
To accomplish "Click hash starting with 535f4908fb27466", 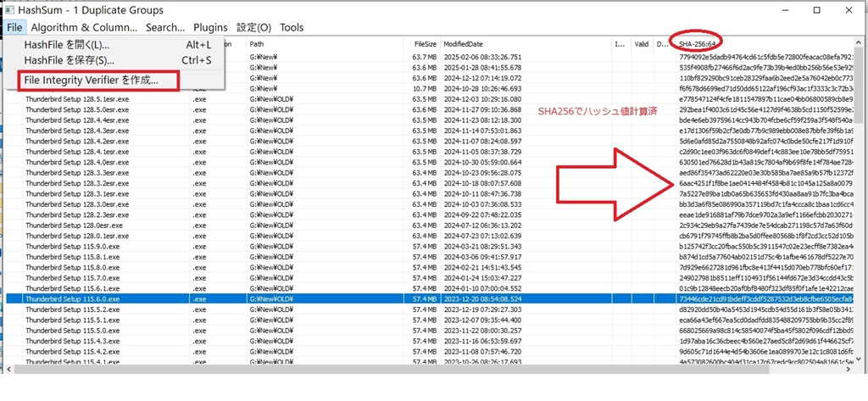I will click(768, 68).
